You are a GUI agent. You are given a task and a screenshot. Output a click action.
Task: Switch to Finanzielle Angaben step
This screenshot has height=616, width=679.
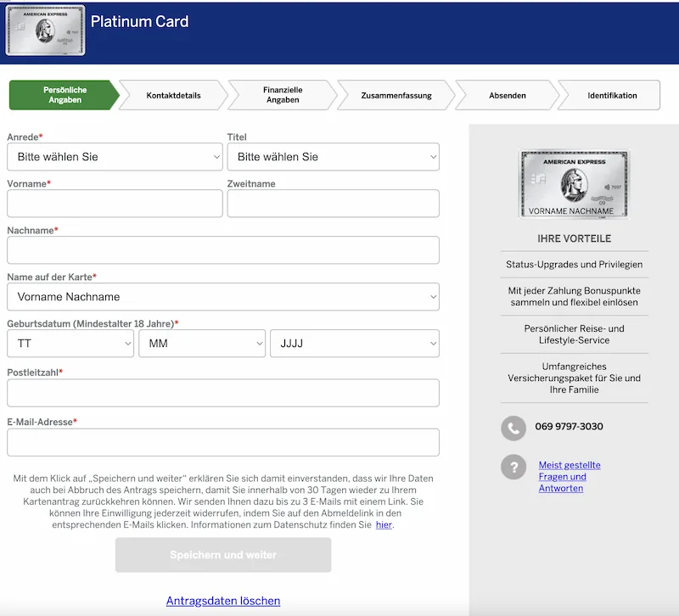click(x=283, y=96)
